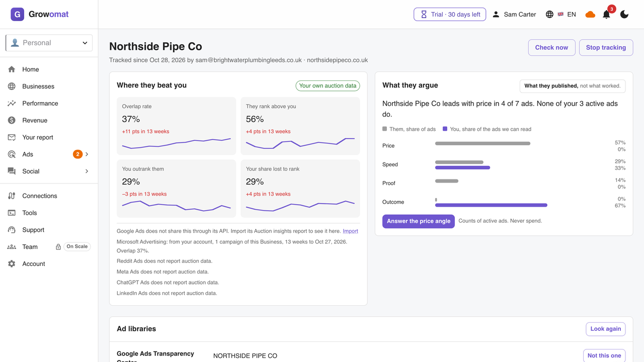Click the Outcome purple share bar
The width and height of the screenshot is (644, 362).
point(491,205)
